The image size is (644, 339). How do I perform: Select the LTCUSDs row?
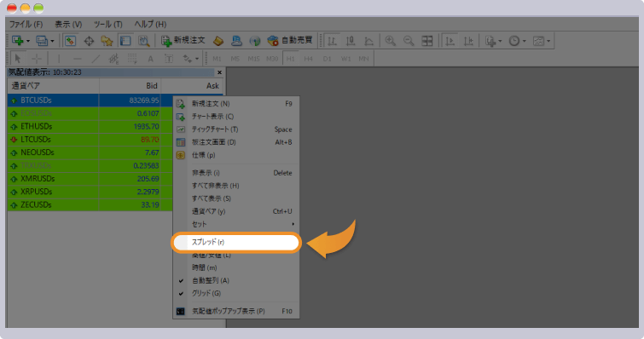tap(90, 140)
